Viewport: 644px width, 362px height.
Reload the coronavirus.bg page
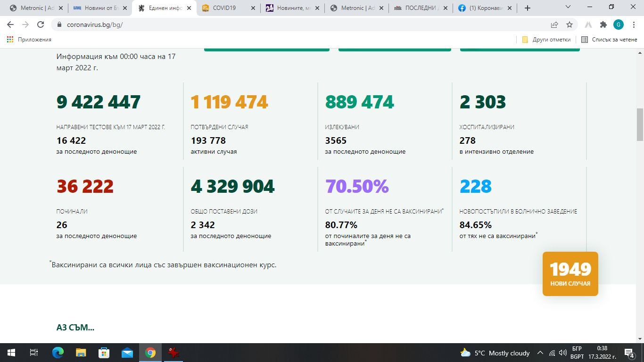[x=41, y=25]
